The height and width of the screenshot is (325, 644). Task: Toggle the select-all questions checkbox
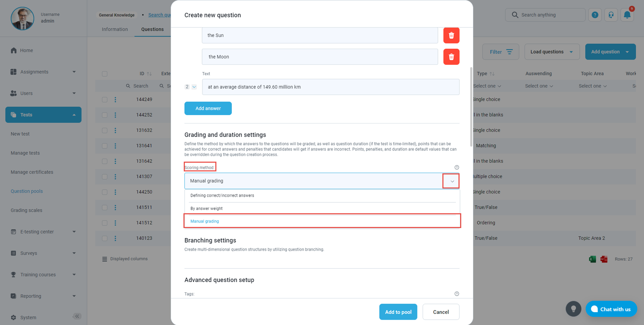(105, 74)
